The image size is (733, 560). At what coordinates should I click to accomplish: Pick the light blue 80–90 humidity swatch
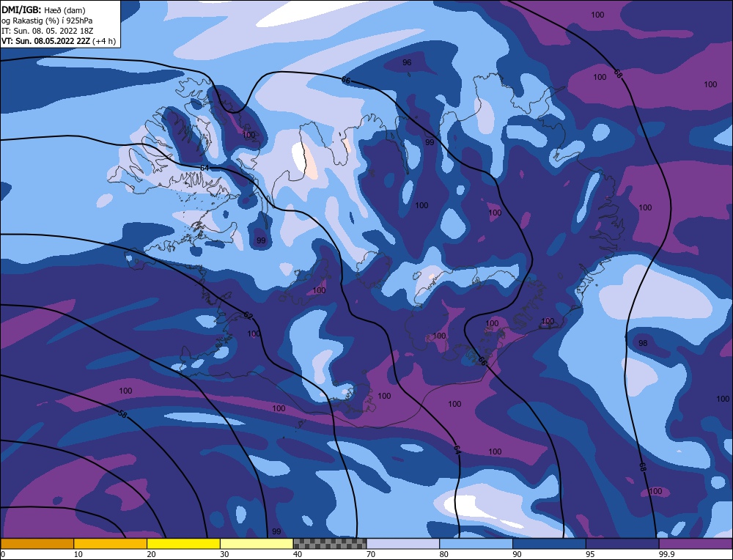(x=476, y=543)
